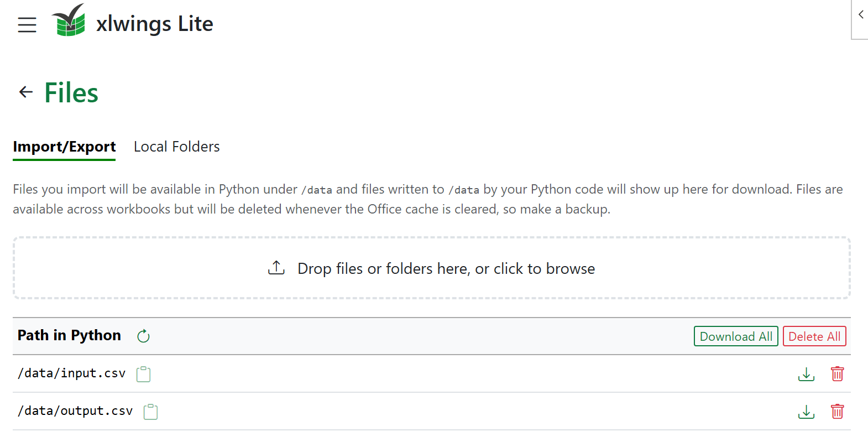Viewport: 868px width, 447px height.
Task: Select the Import/Export tab
Action: (x=64, y=147)
